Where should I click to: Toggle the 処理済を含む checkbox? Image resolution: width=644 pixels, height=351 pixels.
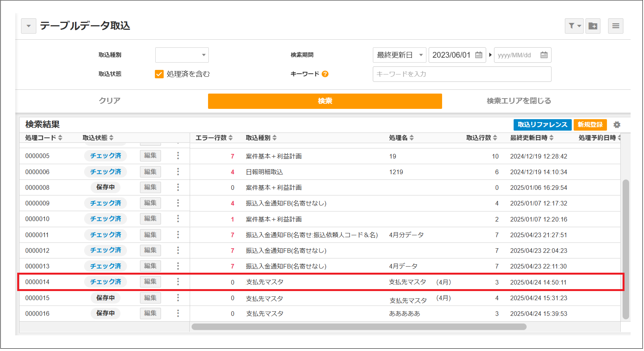[x=159, y=74]
